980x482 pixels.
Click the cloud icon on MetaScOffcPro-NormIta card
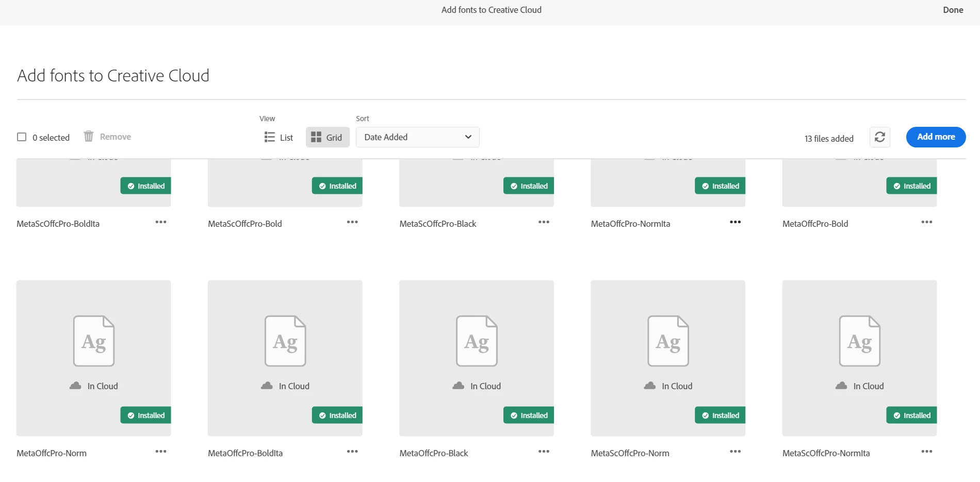tap(841, 386)
